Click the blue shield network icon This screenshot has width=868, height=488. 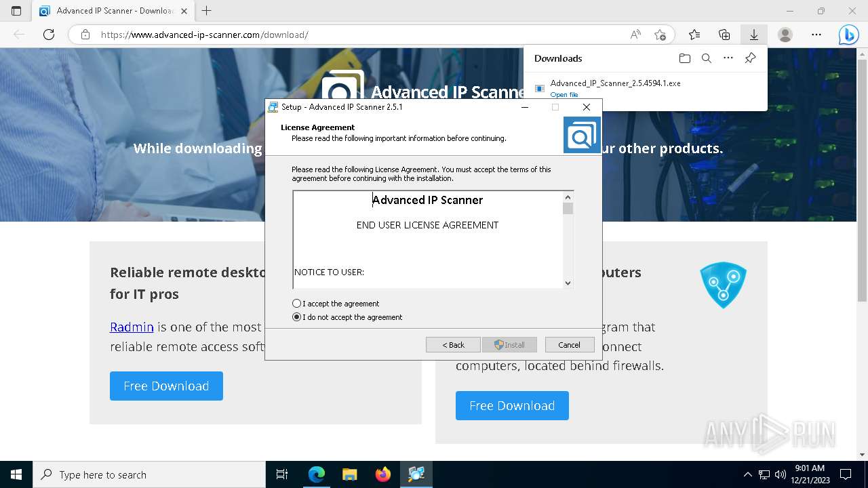coord(723,285)
